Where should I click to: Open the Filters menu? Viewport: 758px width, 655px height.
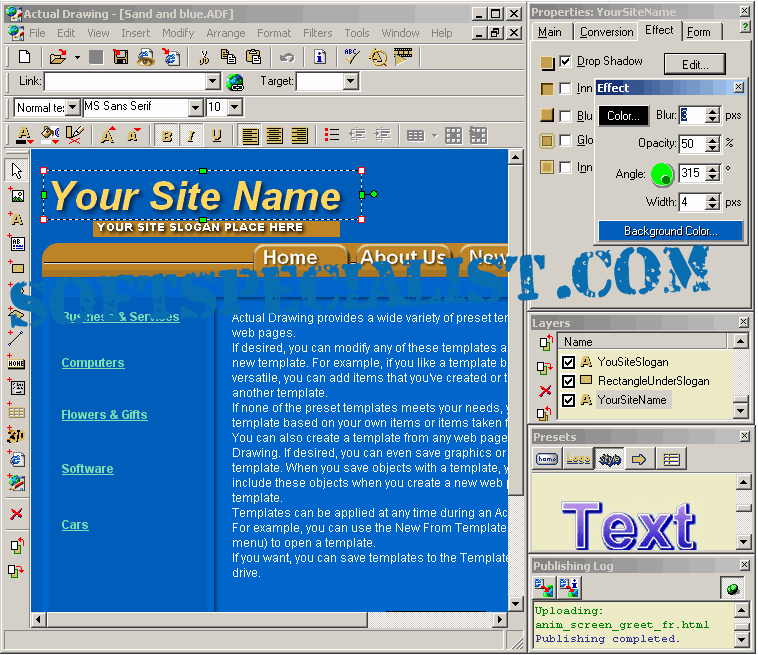click(x=317, y=33)
